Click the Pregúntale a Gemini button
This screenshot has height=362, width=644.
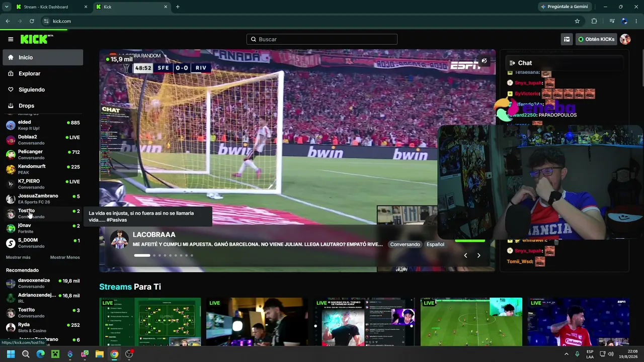(564, 7)
